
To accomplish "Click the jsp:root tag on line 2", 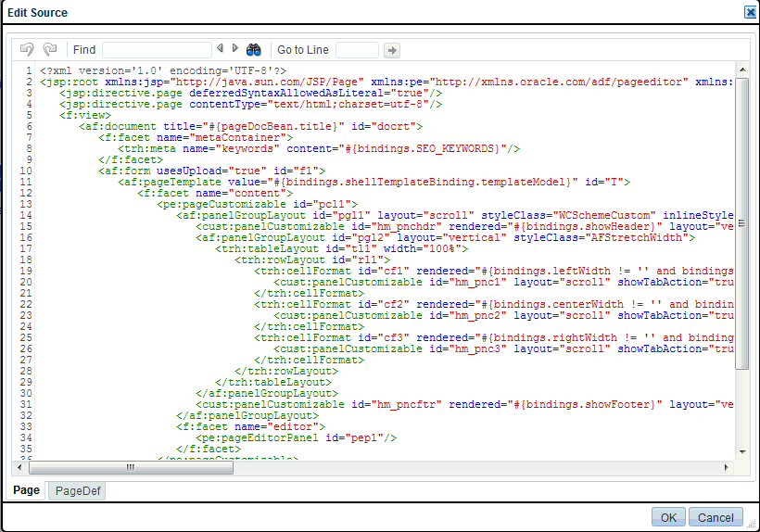I will (386, 82).
